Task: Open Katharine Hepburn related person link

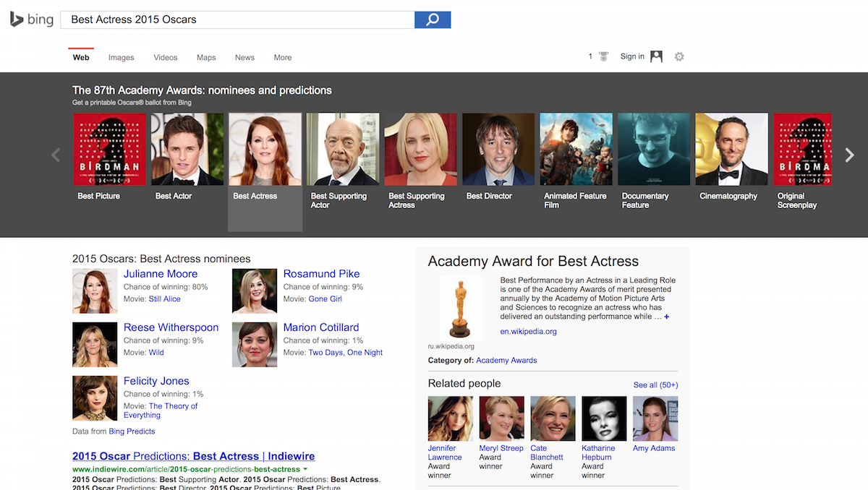Action: coord(598,452)
